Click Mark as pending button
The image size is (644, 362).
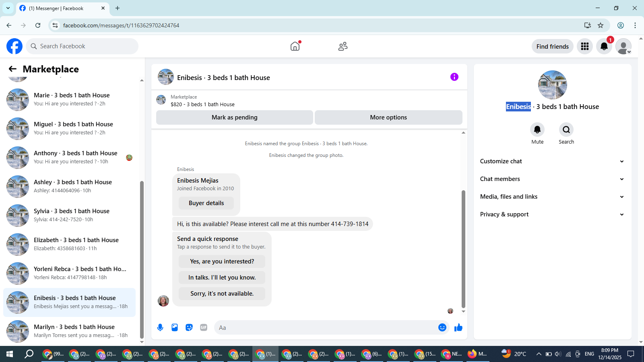(235, 117)
